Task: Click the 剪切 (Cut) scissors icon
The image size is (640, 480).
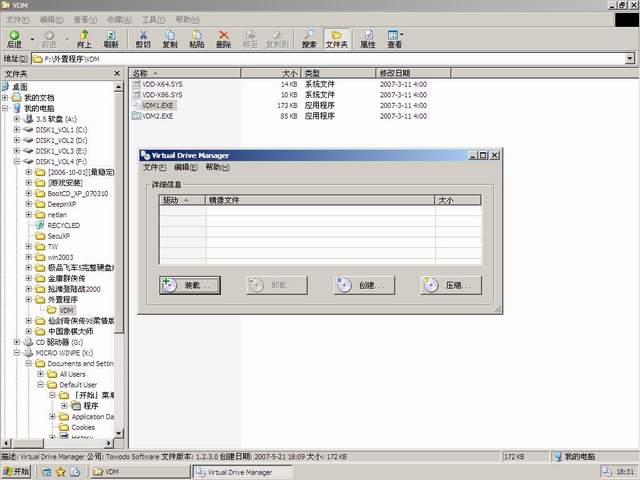Action: coord(143,39)
